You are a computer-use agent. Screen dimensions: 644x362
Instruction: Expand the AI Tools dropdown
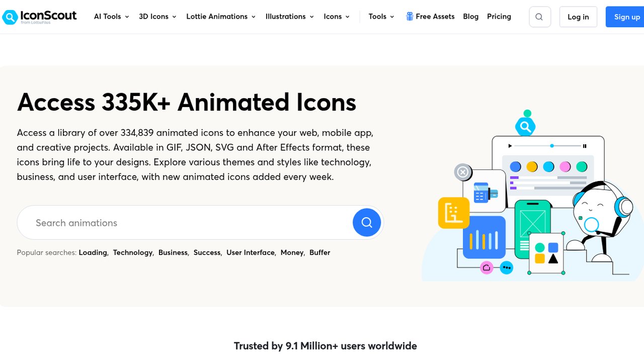pyautogui.click(x=112, y=17)
